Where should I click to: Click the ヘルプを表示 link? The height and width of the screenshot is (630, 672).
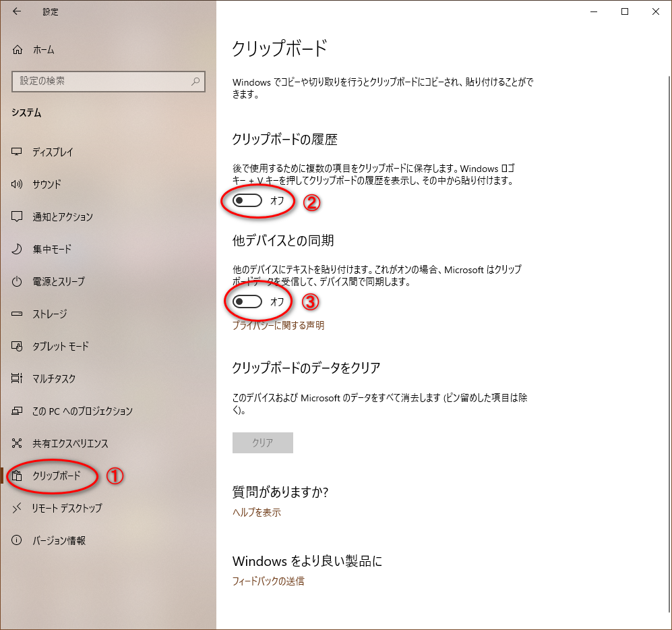click(257, 513)
